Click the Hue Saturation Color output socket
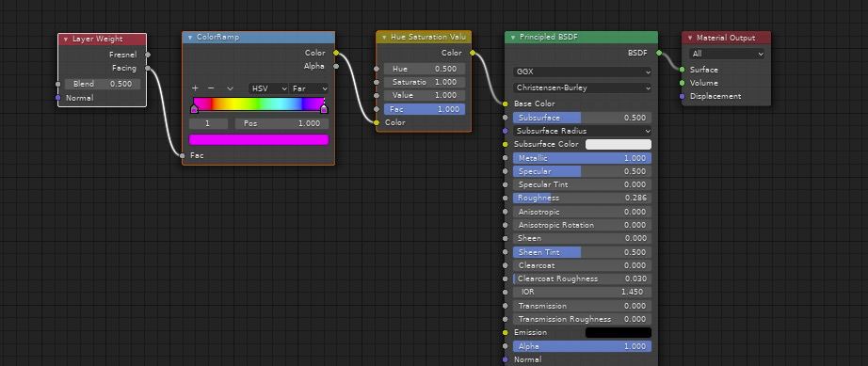The width and height of the screenshot is (868, 366). tap(473, 53)
